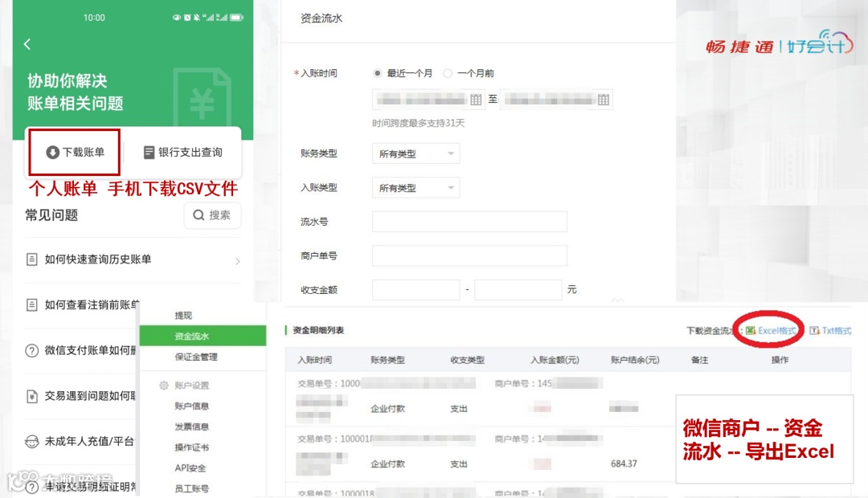Click the 入账时间 column header

[314, 360]
